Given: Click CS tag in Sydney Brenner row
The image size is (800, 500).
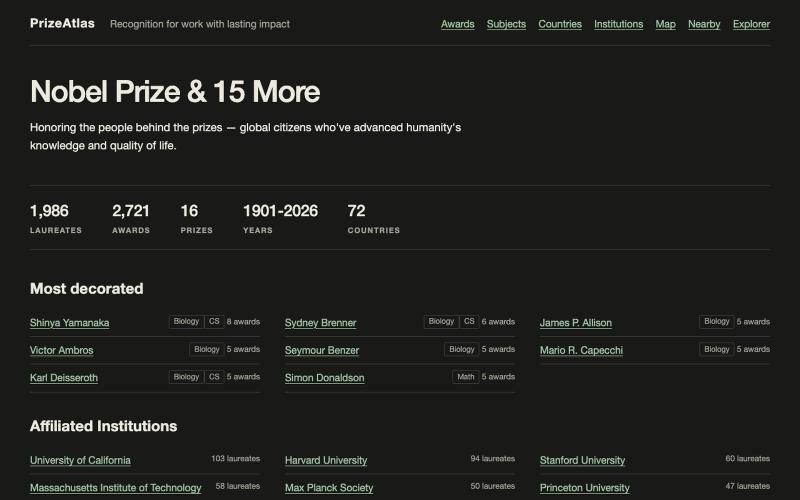Looking at the screenshot, I should click(469, 321).
